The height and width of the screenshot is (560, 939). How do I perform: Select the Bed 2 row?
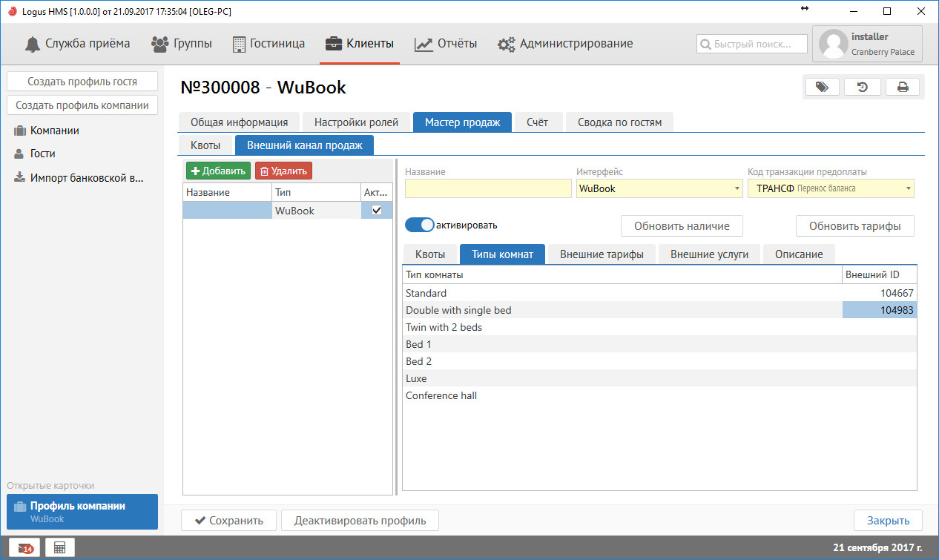pos(659,361)
